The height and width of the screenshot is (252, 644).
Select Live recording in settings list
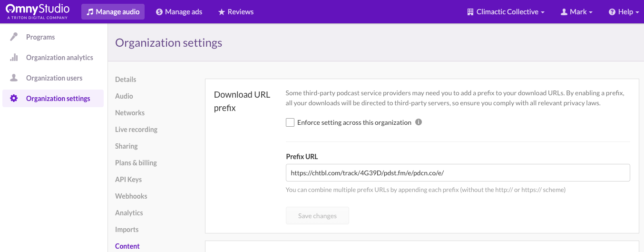[x=136, y=130]
